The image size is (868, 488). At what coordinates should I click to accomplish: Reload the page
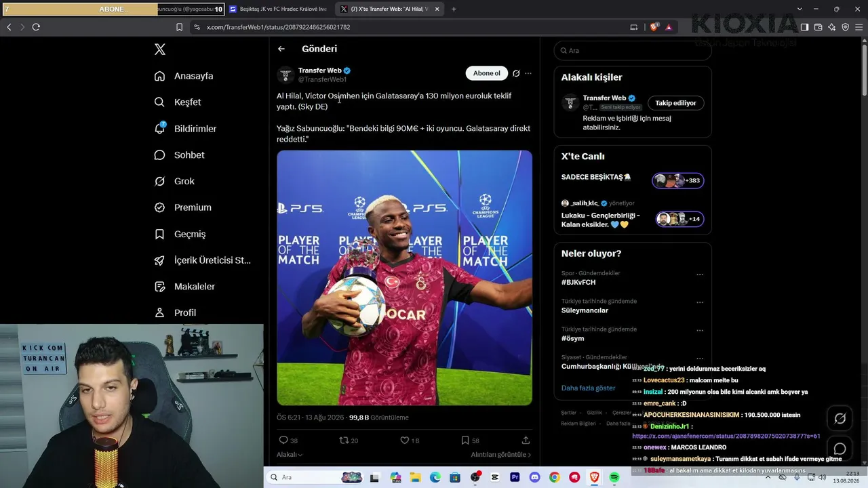(36, 27)
